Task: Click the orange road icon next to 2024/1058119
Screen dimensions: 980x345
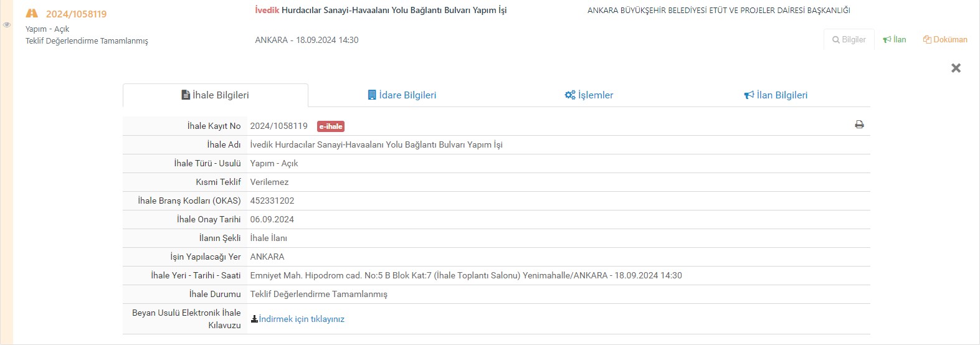Action: tap(32, 13)
